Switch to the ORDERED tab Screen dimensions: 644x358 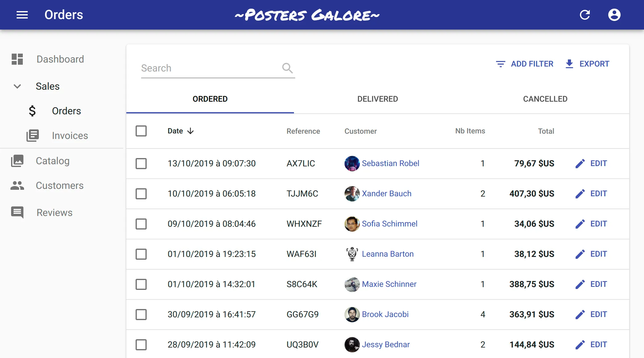point(210,99)
